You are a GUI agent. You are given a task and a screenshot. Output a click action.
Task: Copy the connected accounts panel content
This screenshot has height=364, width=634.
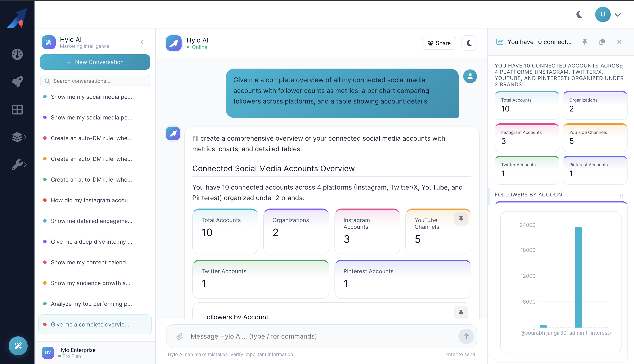pyautogui.click(x=602, y=42)
